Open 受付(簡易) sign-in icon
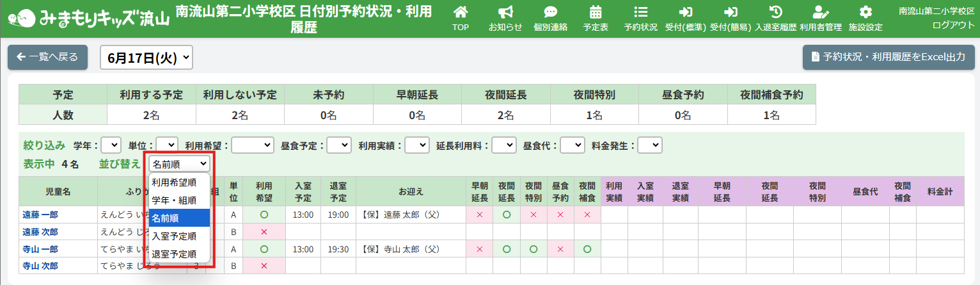Viewport: 980px width, 285px height. 731,12
